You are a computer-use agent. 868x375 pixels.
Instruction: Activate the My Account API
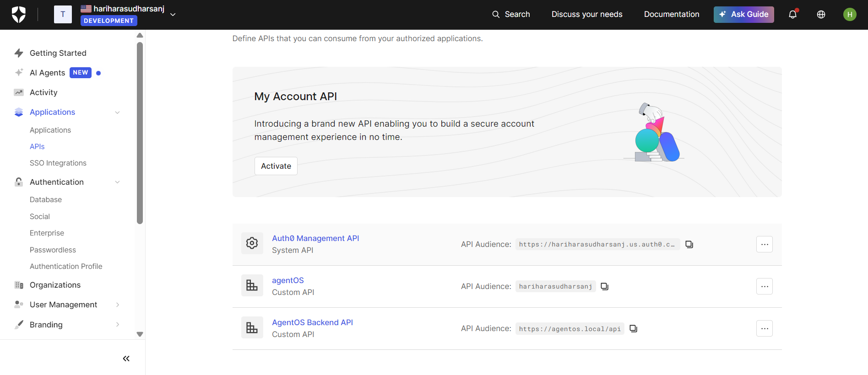point(276,166)
